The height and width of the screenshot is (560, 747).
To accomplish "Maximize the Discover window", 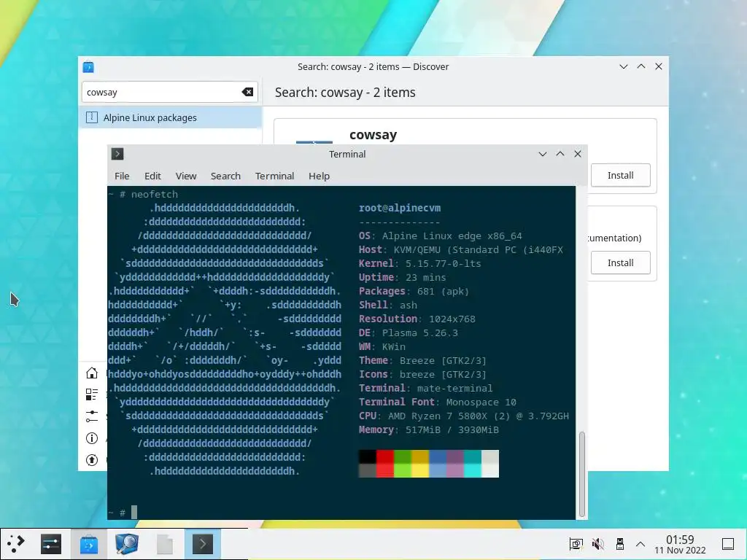I will [641, 66].
